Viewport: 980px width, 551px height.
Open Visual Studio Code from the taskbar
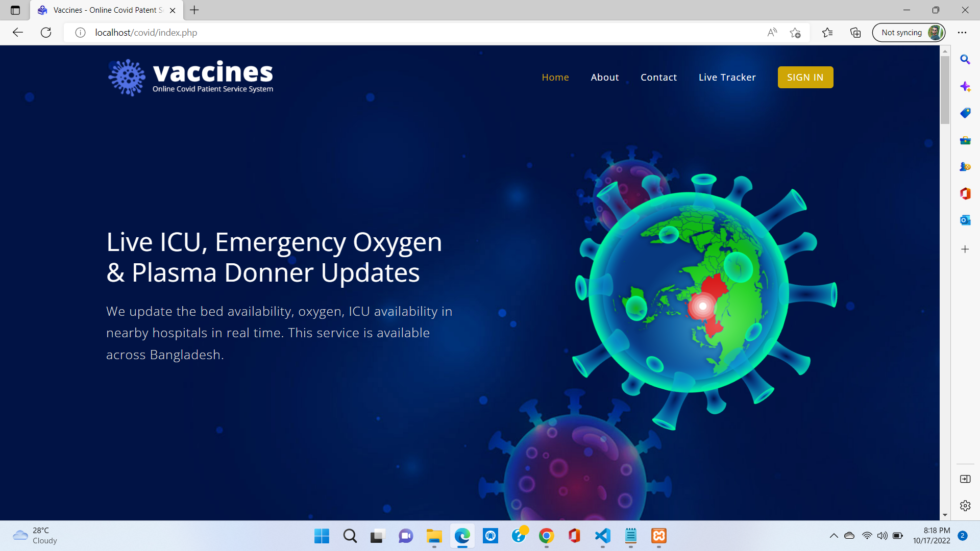[602, 536]
